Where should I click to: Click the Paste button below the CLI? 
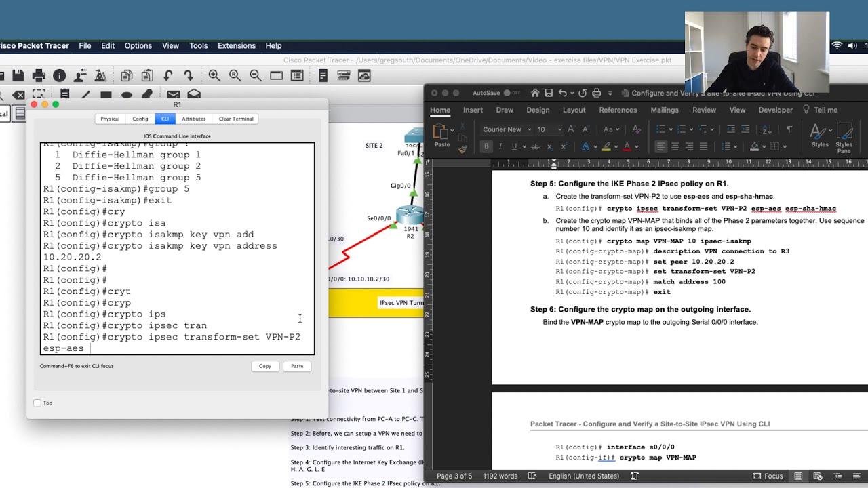coord(297,366)
